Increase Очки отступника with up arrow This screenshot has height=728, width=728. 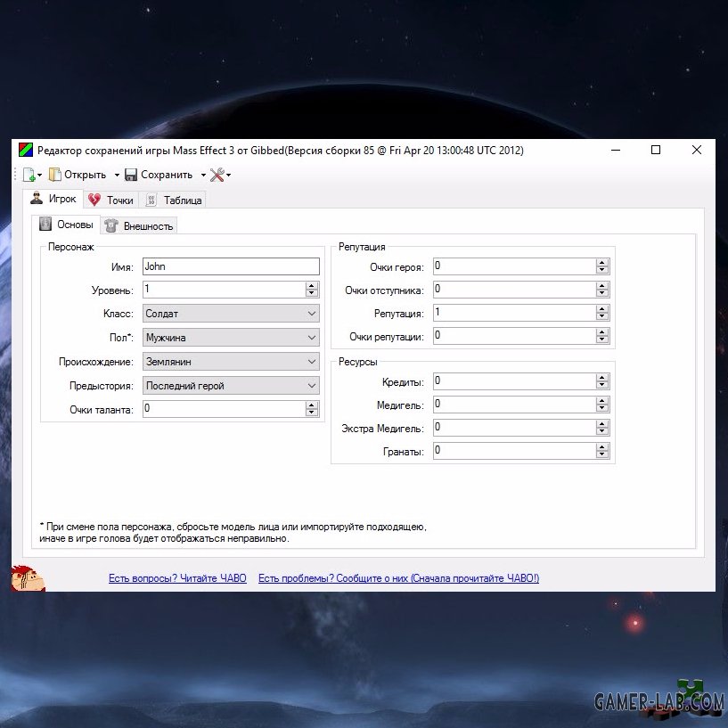click(602, 286)
